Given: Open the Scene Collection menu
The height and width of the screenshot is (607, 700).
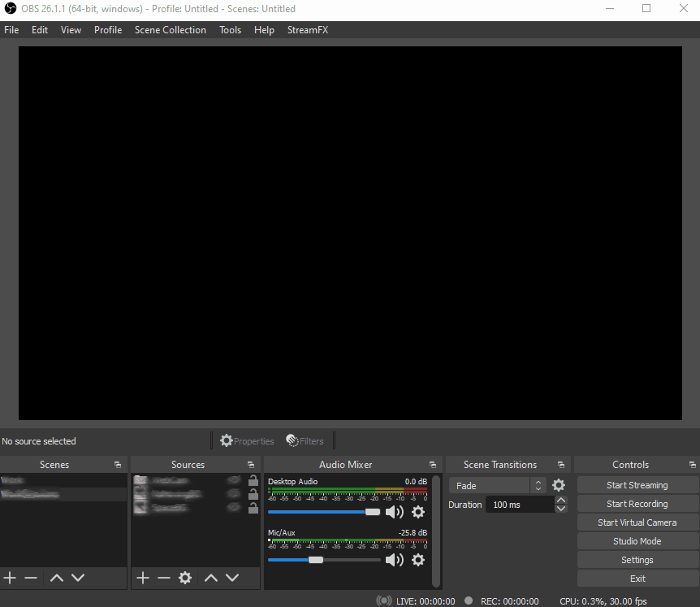Looking at the screenshot, I should 171,30.
